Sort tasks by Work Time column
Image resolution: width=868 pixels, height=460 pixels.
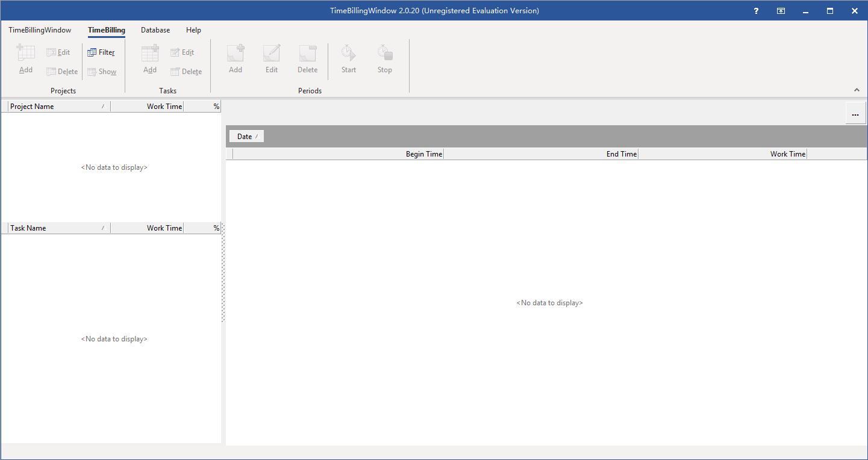[147, 228]
